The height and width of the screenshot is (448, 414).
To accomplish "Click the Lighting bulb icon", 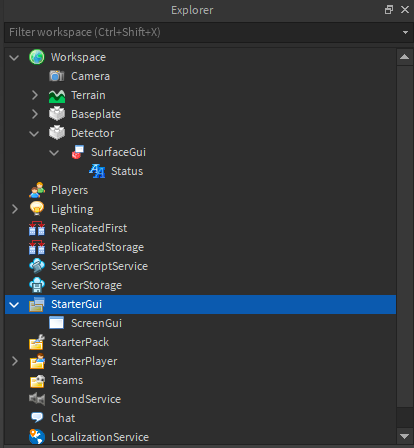I will click(37, 209).
